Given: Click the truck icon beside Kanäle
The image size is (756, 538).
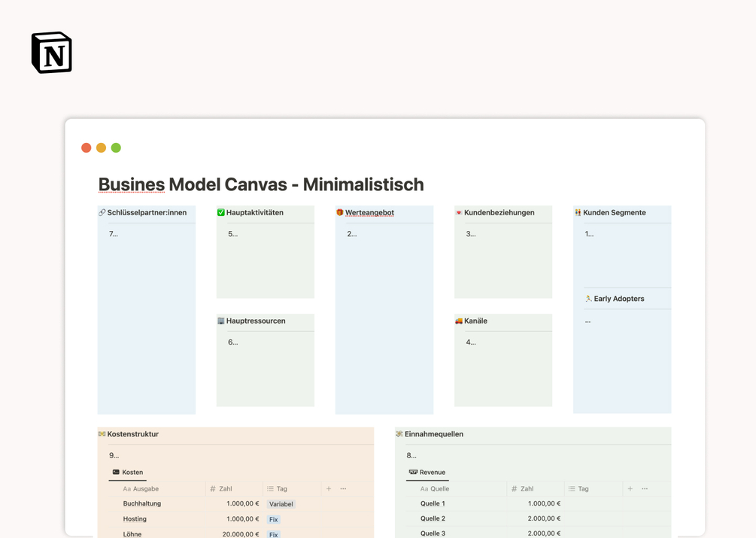Looking at the screenshot, I should pyautogui.click(x=459, y=321).
